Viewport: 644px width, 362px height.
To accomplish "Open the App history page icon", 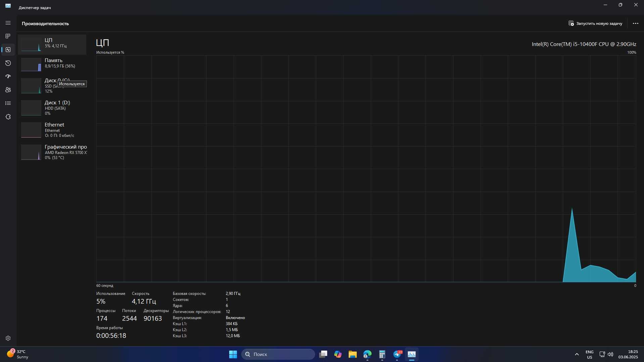I will tap(8, 63).
